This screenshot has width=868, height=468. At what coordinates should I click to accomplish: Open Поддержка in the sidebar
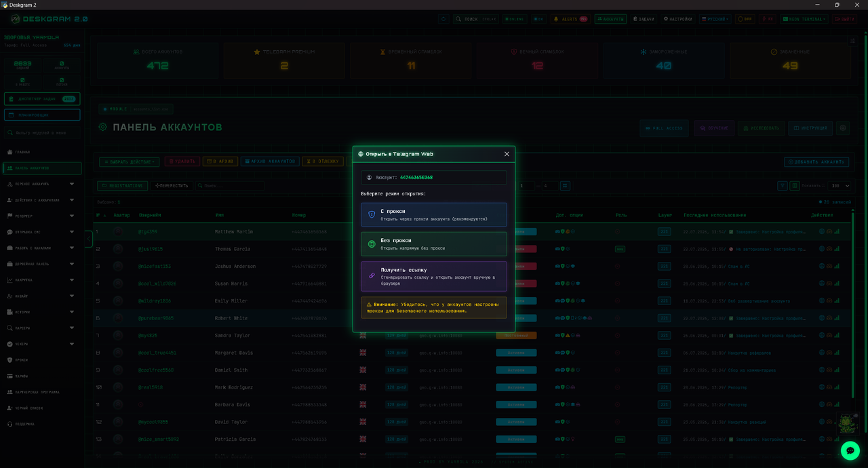pyautogui.click(x=41, y=424)
